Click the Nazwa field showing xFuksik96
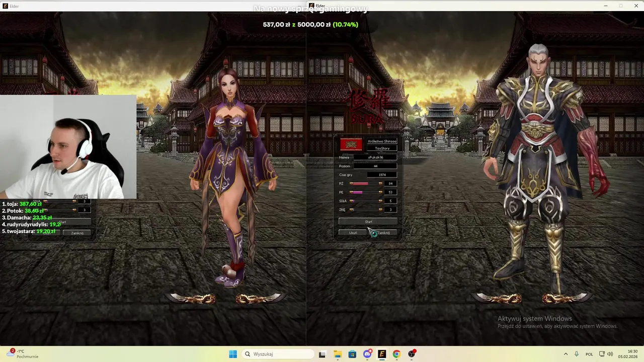The height and width of the screenshot is (362, 644). (x=375, y=157)
